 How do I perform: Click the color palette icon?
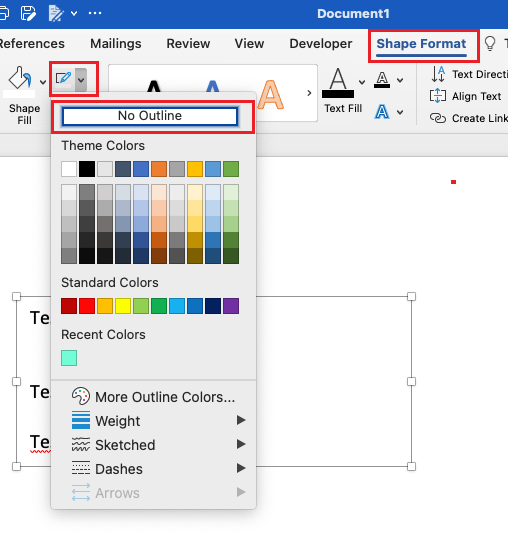81,396
